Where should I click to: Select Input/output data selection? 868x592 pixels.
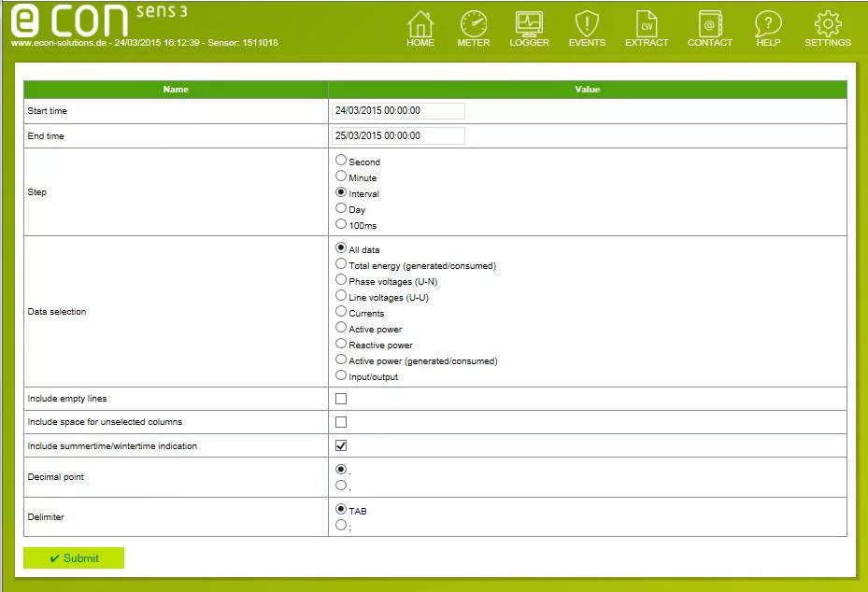click(341, 375)
